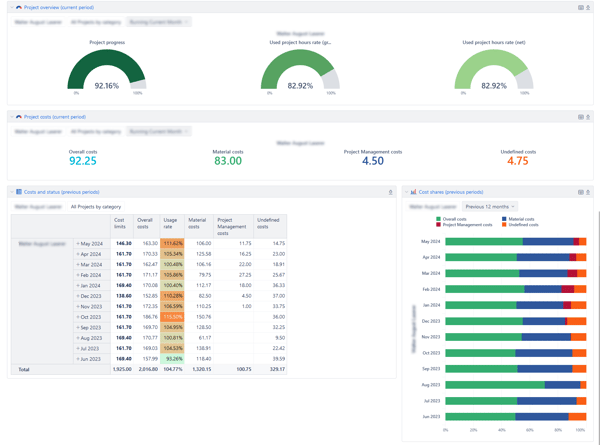Image resolution: width=600 pixels, height=445 pixels.
Task: Click the bar chart icon beside Cost shares title
Action: (x=414, y=192)
